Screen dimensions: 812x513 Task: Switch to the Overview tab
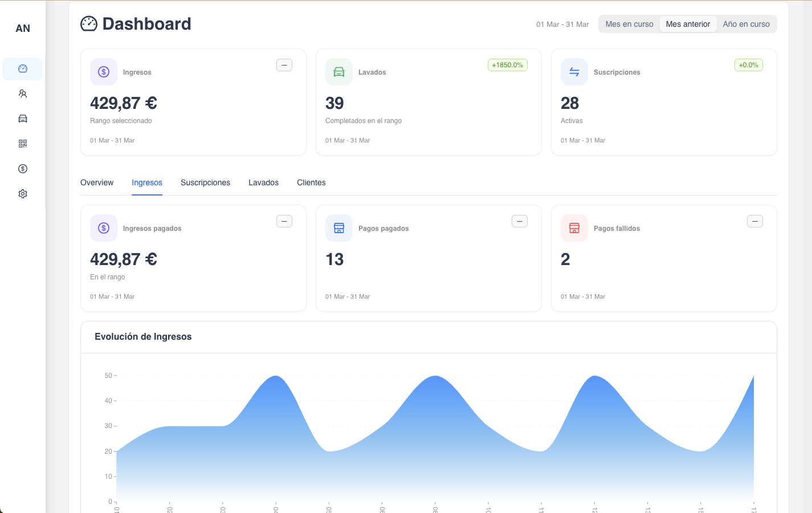pyautogui.click(x=97, y=182)
